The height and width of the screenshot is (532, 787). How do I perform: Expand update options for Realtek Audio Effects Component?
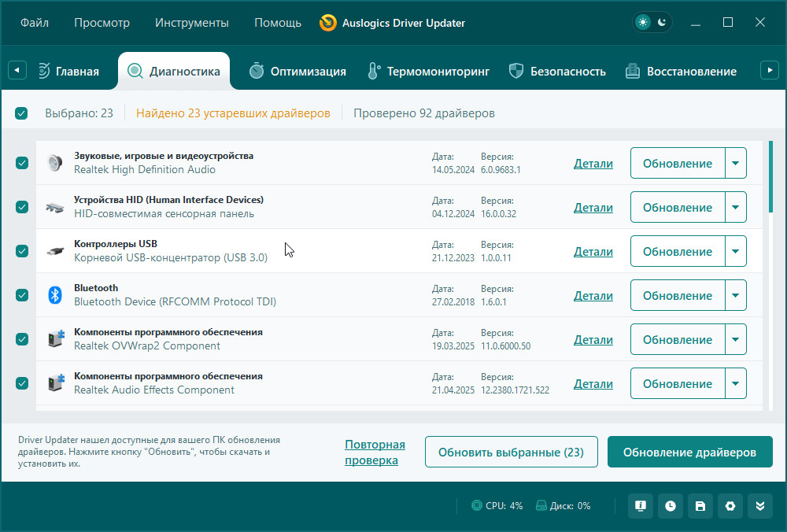coord(735,384)
